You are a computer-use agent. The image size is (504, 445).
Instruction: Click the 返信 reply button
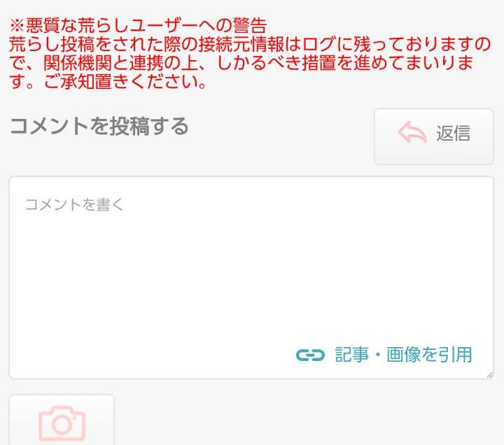tap(434, 136)
